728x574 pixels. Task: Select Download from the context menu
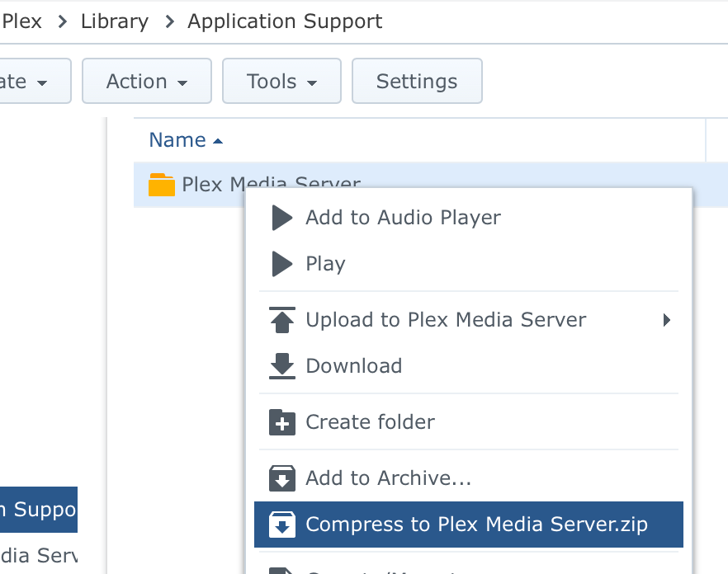(469, 365)
